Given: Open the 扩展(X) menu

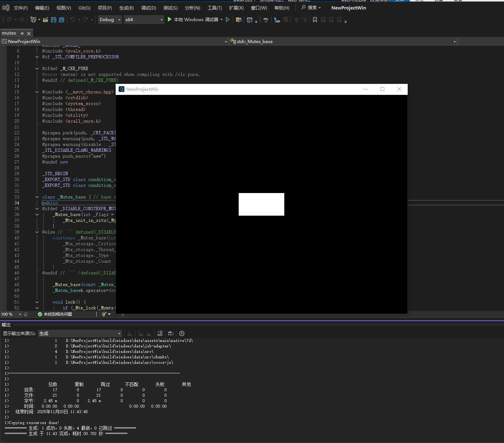Looking at the screenshot, I should 236,8.
